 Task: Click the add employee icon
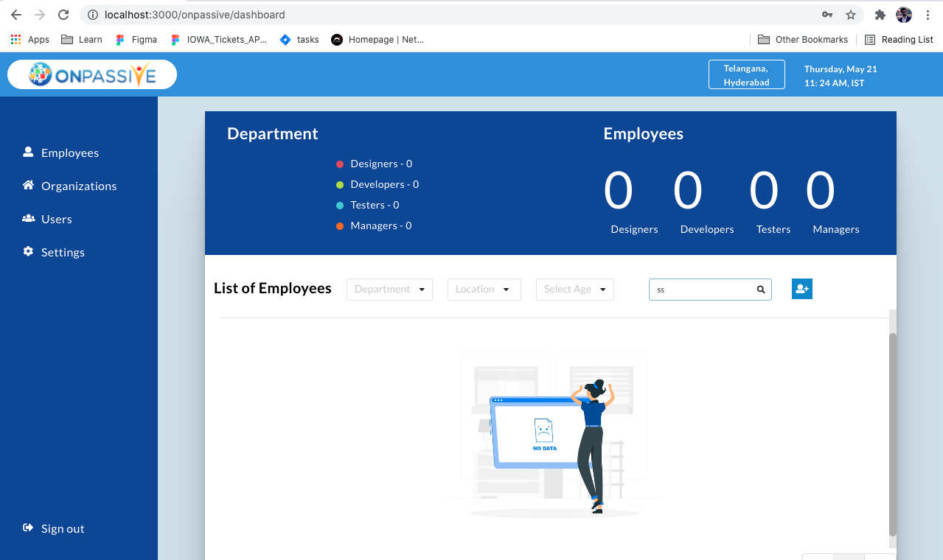tap(801, 289)
